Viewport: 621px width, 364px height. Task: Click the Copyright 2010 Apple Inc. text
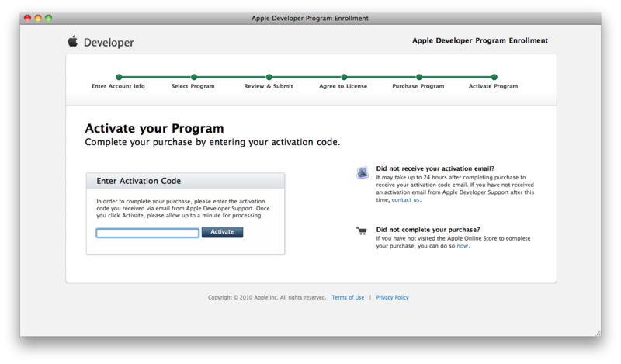pyautogui.click(x=267, y=297)
